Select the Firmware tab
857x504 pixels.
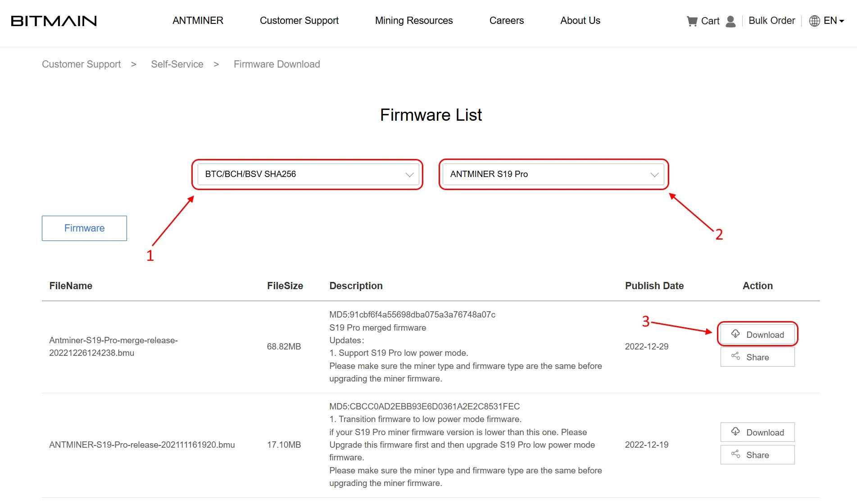click(x=84, y=228)
